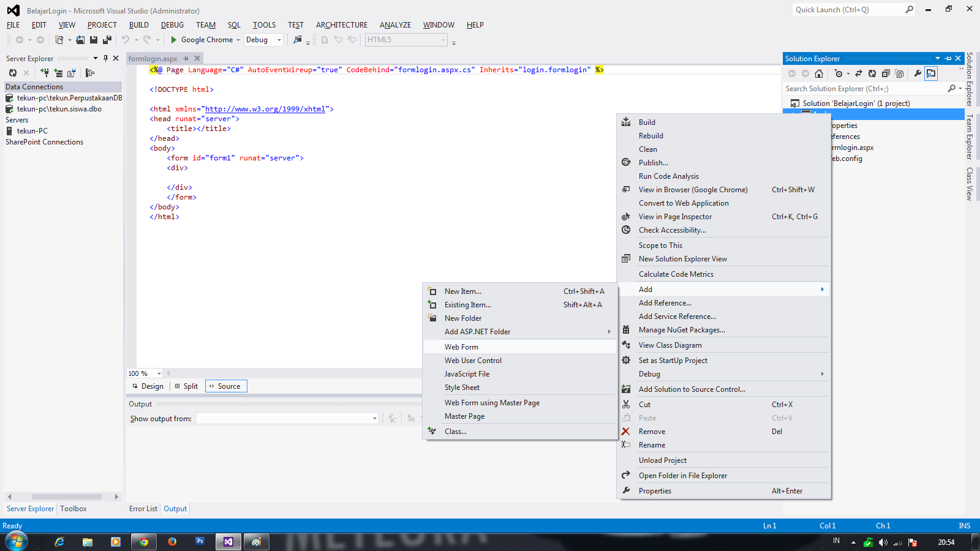Toggle Show All Files in Solution Explorer

point(899,73)
